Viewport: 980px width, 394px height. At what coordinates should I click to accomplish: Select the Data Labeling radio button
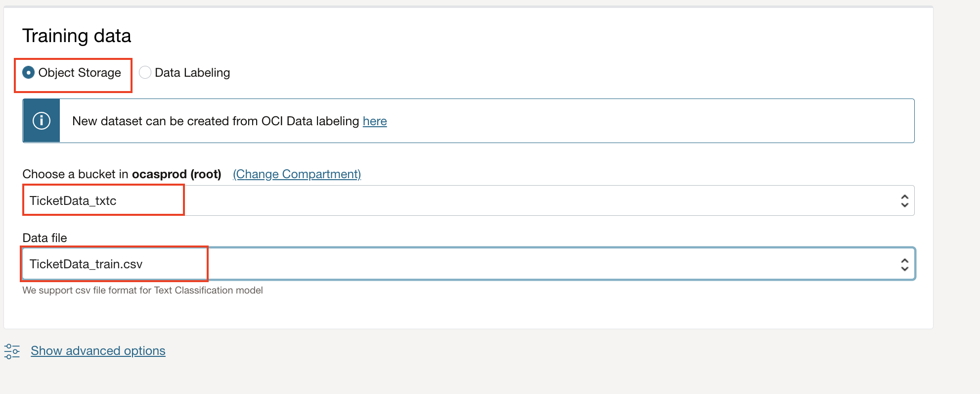tap(145, 73)
